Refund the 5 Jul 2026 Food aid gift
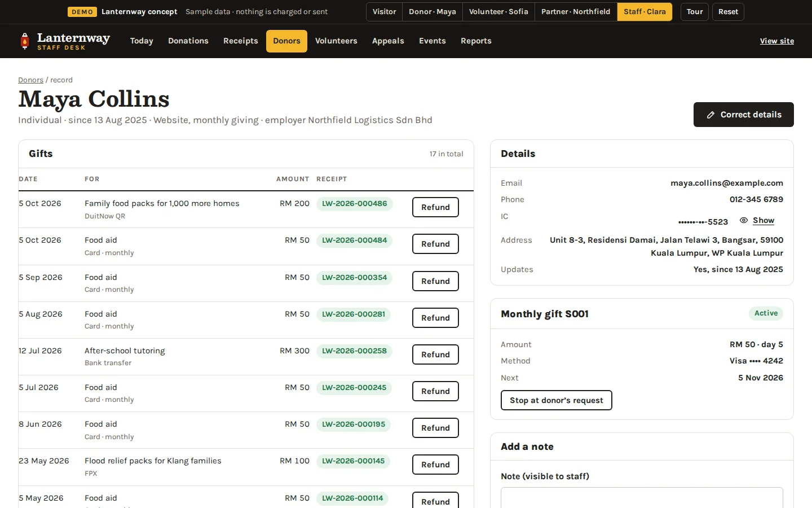The width and height of the screenshot is (812, 508). click(x=435, y=391)
